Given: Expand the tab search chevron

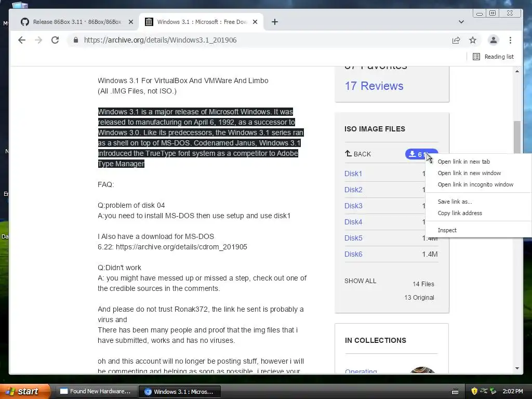Looking at the screenshot, I should pos(461,22).
